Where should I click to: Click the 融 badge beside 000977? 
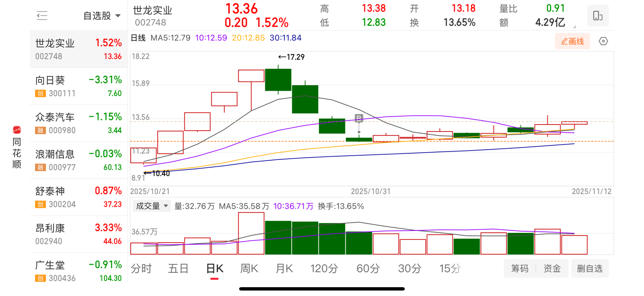click(41, 167)
